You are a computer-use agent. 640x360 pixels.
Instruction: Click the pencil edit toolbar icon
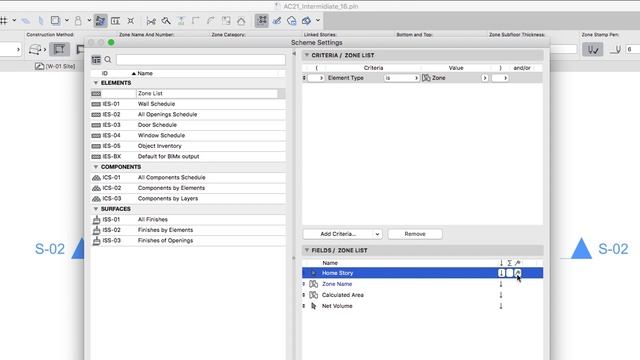(x=277, y=20)
